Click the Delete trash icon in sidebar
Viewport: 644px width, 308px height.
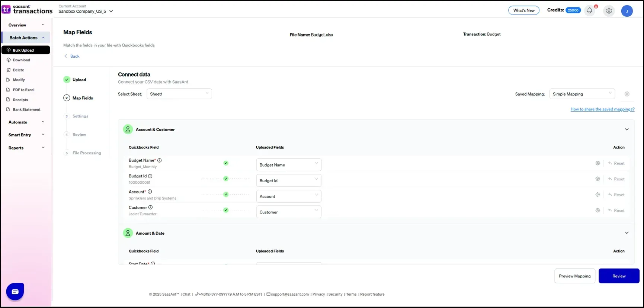point(9,70)
